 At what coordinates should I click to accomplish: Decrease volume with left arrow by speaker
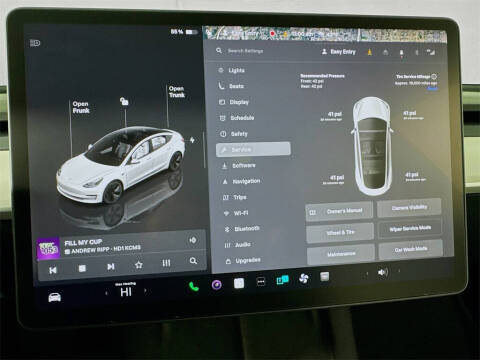tap(367, 274)
